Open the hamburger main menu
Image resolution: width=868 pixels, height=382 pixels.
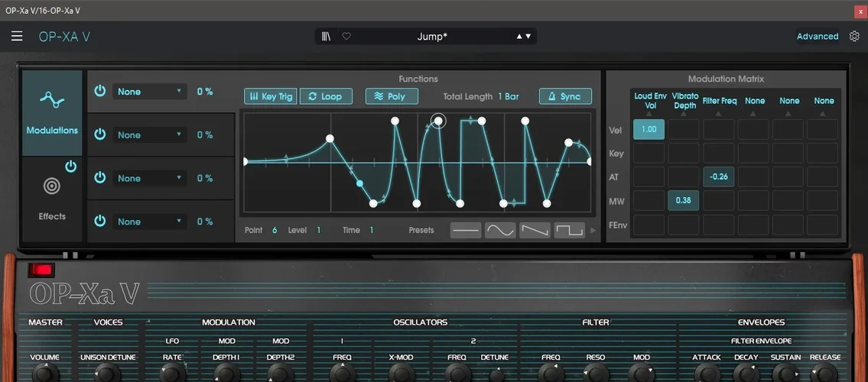pyautogui.click(x=17, y=37)
